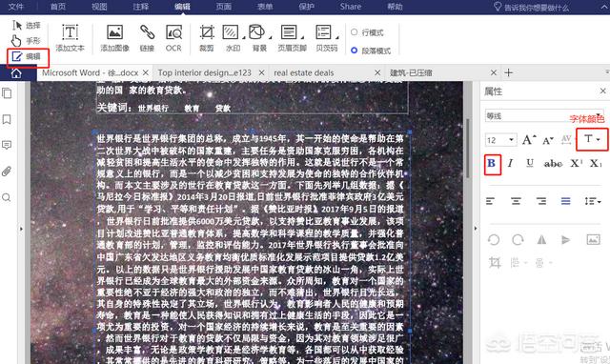Open the 文件 file menu

16,7
